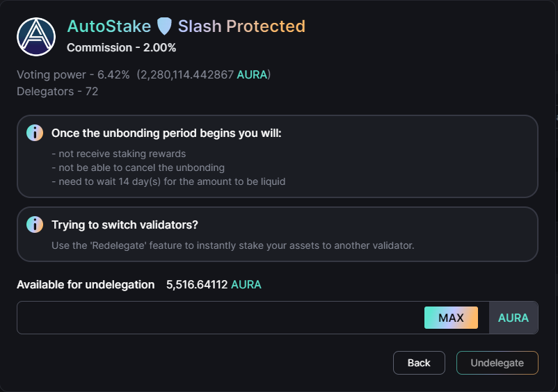This screenshot has width=558, height=392.
Task: Go back with the Back button
Action: 419,363
